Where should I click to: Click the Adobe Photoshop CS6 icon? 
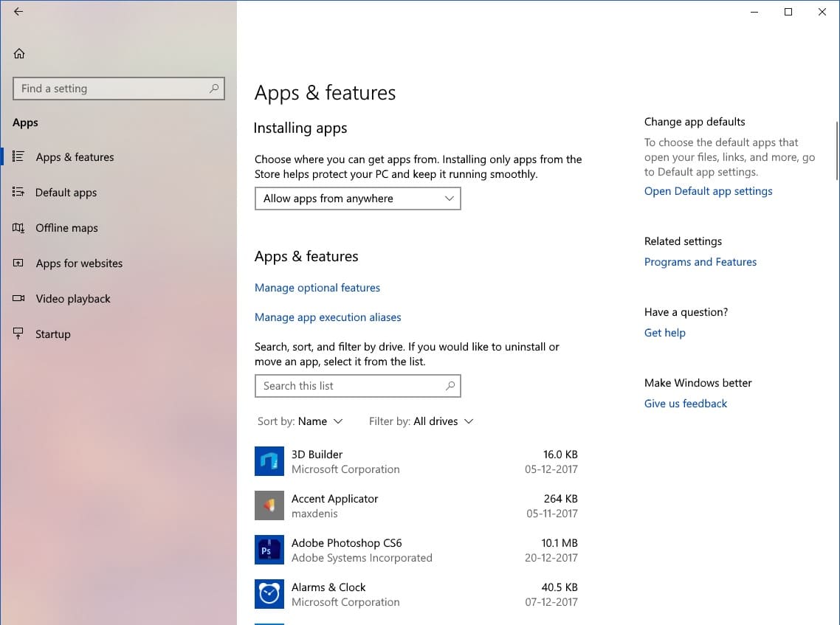click(269, 550)
